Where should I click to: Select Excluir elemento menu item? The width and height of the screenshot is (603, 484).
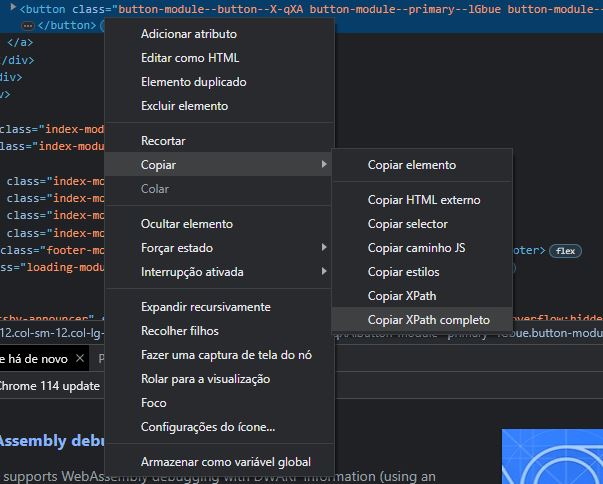tap(184, 106)
